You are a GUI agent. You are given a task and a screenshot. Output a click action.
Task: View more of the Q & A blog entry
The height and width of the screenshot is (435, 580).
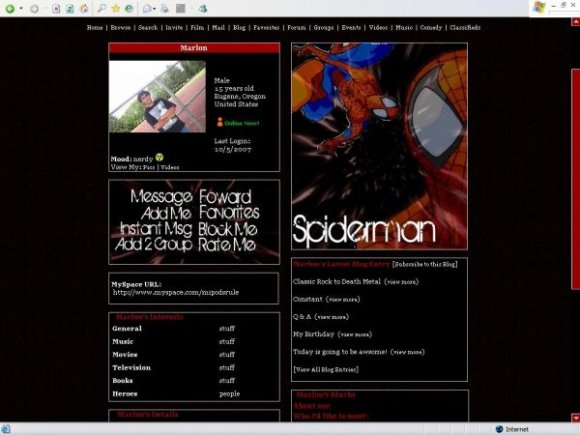(332, 317)
